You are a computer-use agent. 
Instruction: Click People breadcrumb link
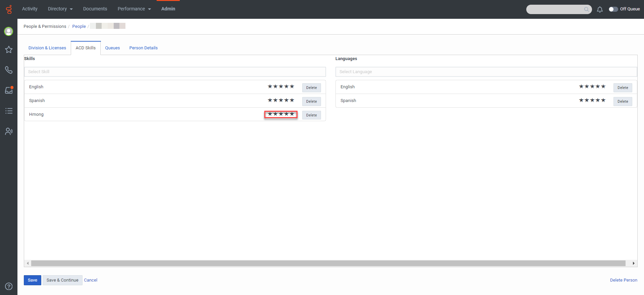pyautogui.click(x=79, y=27)
